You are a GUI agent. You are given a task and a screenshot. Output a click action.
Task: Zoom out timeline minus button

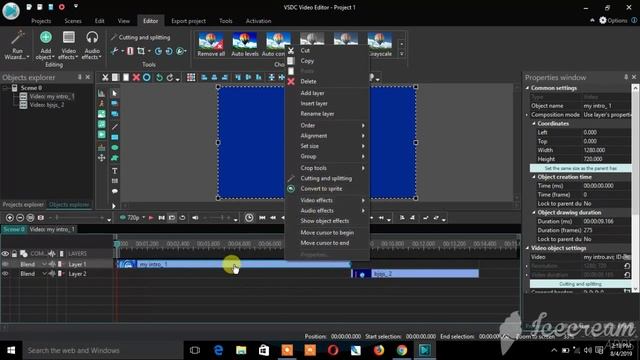point(20,218)
